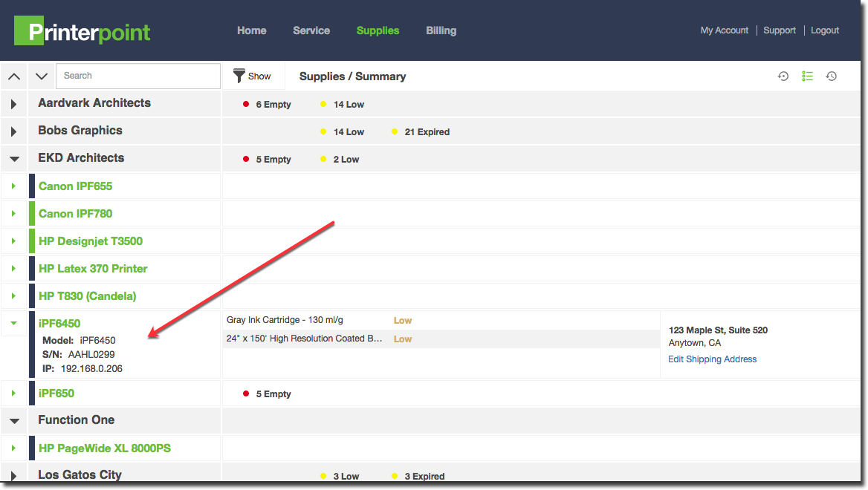Open the Home navigation tab
The image size is (868, 490).
click(x=251, y=30)
